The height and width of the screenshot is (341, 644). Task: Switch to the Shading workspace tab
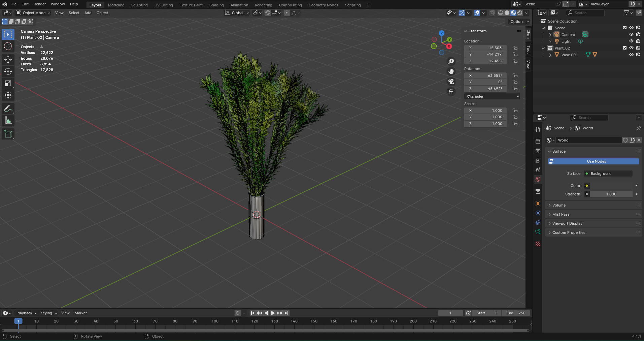216,5
